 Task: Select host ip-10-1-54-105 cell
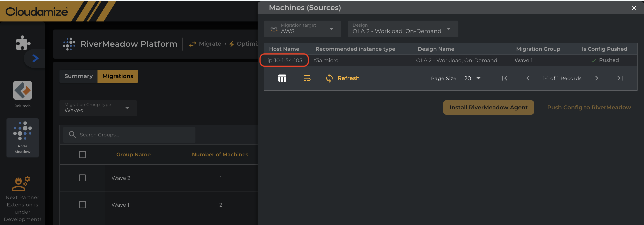click(x=285, y=60)
